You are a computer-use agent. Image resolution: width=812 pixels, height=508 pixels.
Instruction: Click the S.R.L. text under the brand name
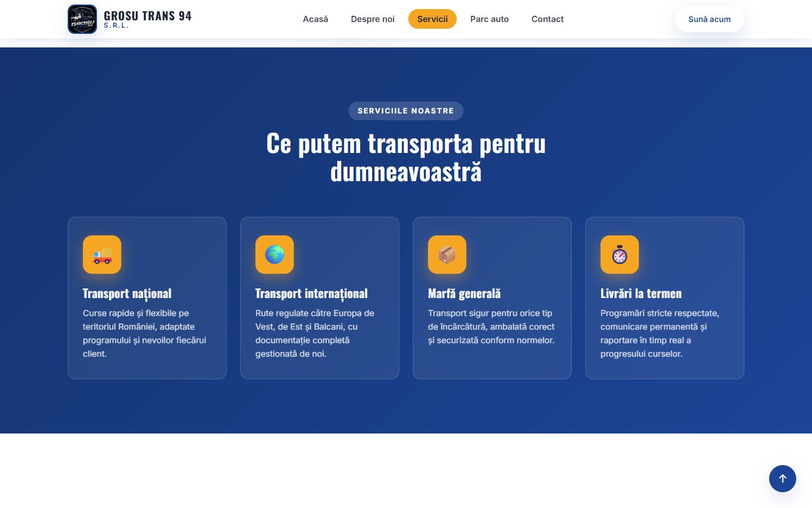(x=116, y=25)
